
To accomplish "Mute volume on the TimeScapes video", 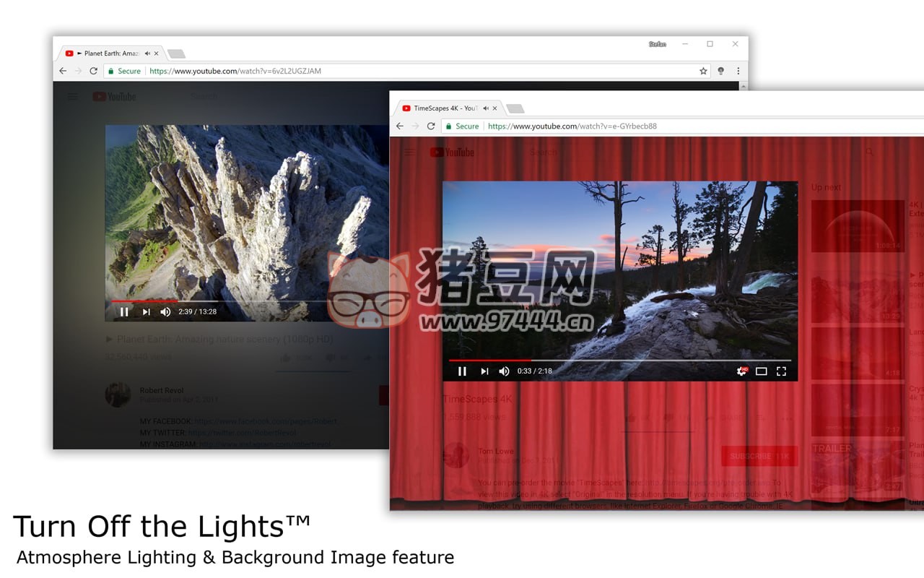I will pyautogui.click(x=504, y=371).
